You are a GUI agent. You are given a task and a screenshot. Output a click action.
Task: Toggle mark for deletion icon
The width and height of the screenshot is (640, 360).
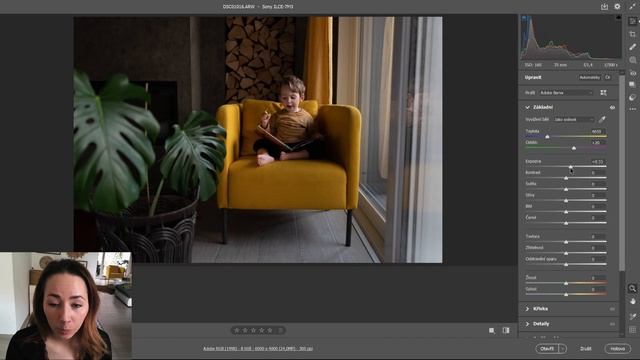pyautogui.click(x=281, y=330)
